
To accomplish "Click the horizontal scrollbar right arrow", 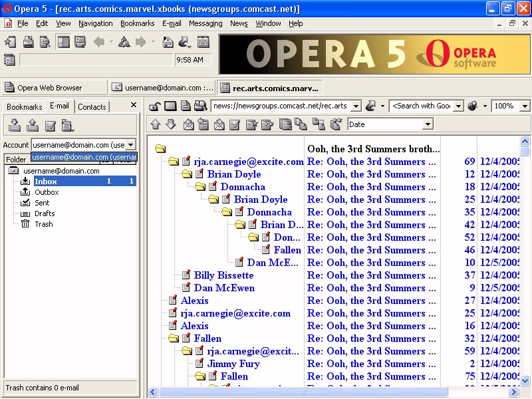I will click(x=513, y=392).
